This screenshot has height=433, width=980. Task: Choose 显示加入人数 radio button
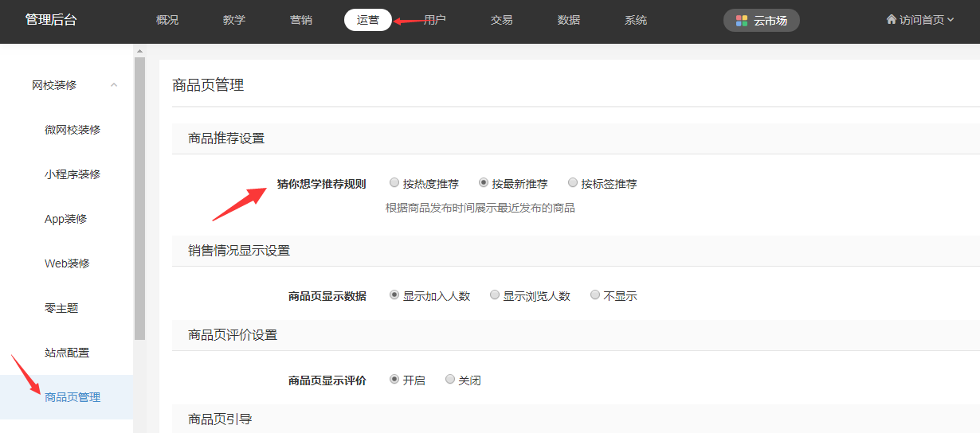[x=394, y=295]
